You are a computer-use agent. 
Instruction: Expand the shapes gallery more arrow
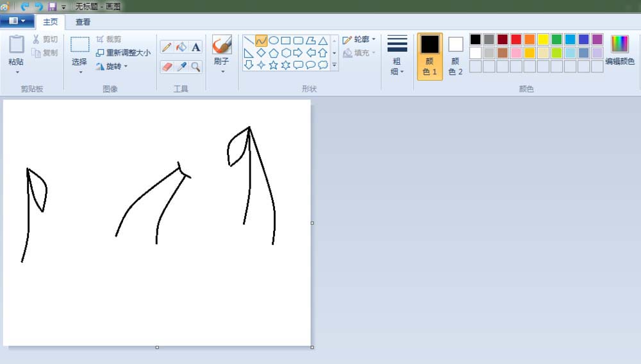335,65
